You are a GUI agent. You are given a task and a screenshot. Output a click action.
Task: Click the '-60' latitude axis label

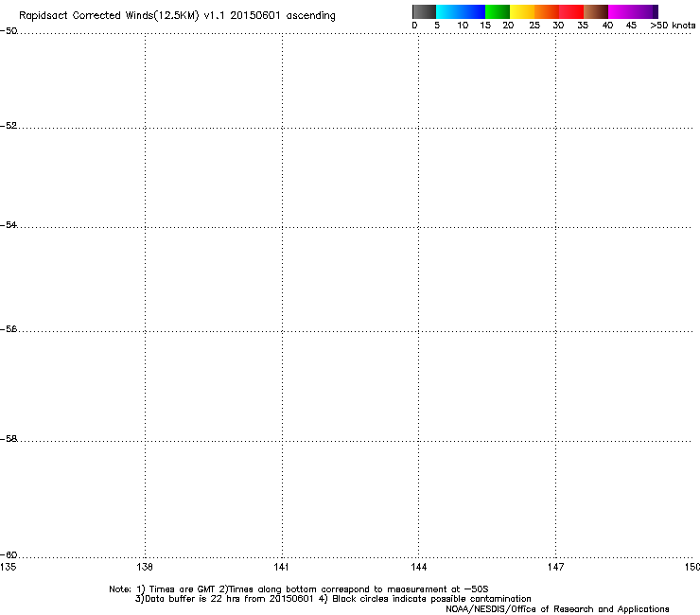coord(9,555)
